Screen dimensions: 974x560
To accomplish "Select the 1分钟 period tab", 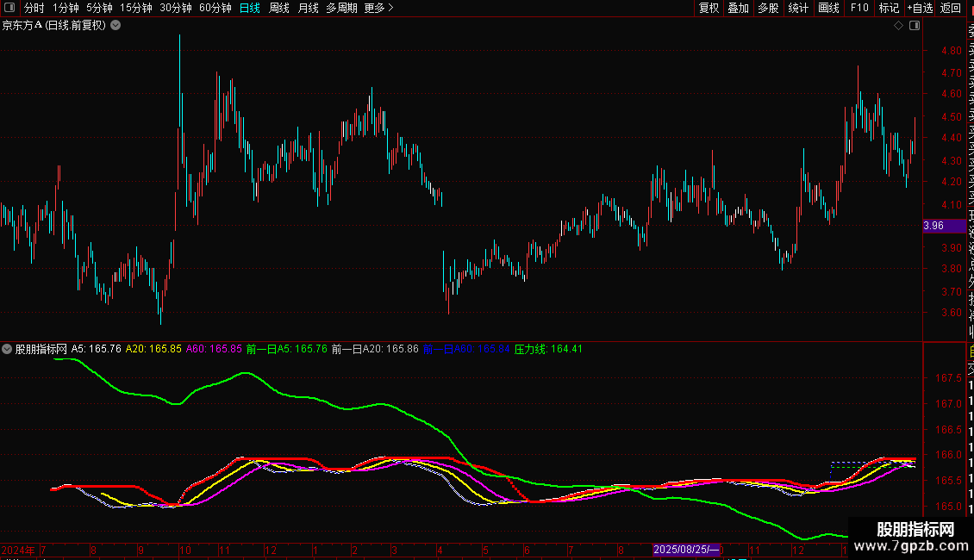I will 66,8.
